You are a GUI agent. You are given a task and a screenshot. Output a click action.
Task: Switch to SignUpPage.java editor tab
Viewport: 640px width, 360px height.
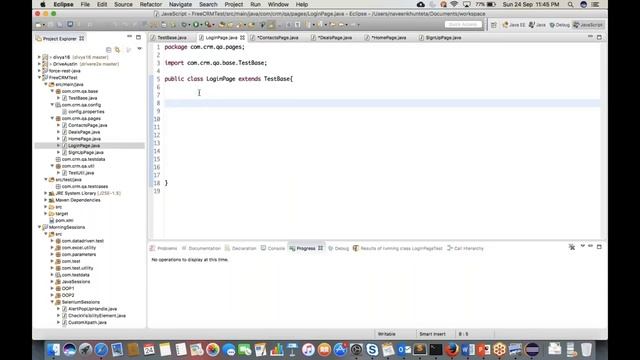[x=440, y=38]
